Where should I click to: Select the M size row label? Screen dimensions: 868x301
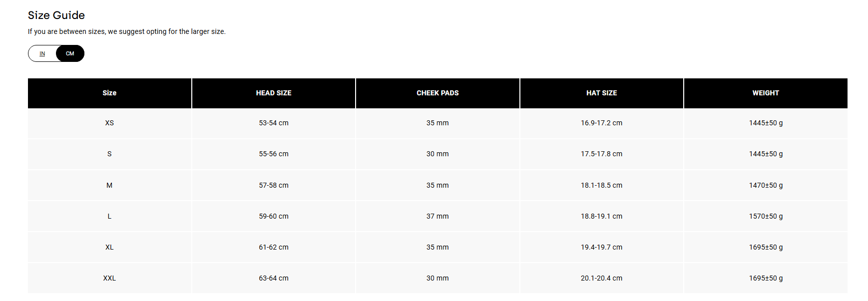109,185
